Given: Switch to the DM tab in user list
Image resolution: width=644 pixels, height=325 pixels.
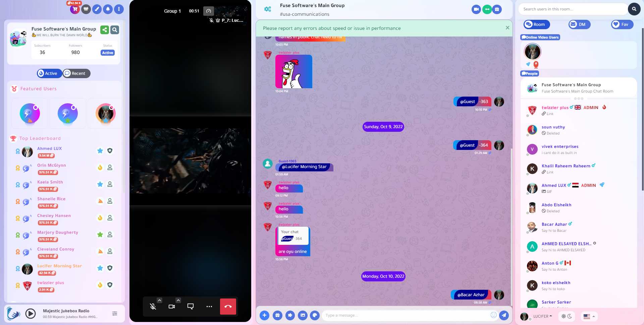Looking at the screenshot, I should click(x=579, y=24).
